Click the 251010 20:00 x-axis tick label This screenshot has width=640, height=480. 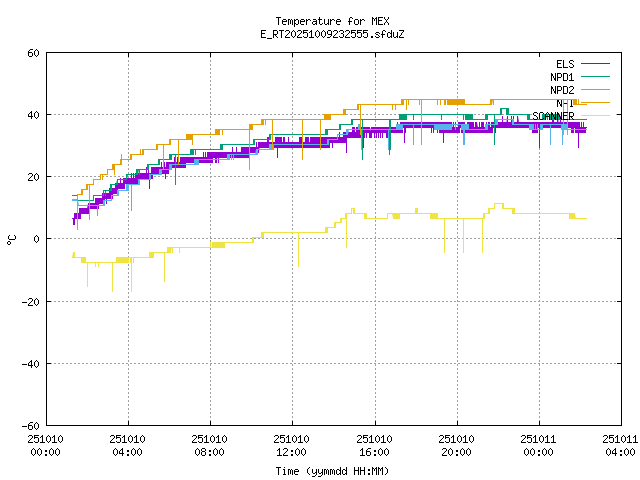pos(457,445)
